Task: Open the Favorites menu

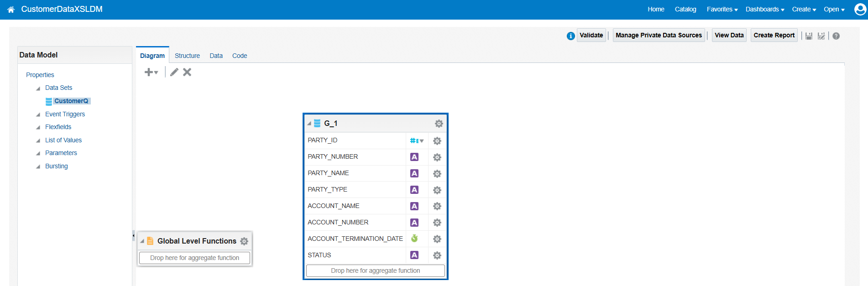Action: (x=722, y=9)
